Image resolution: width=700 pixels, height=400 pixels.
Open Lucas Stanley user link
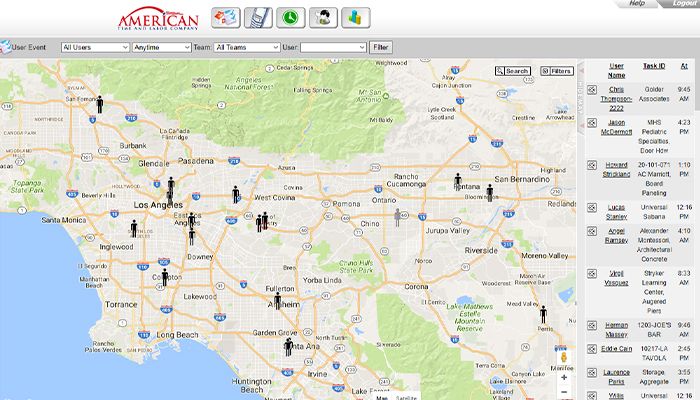coord(616,212)
